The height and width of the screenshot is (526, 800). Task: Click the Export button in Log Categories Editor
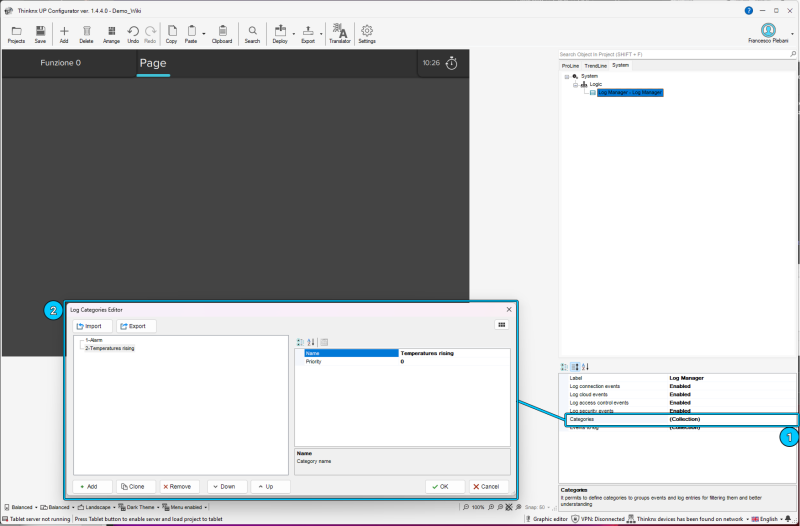tap(136, 326)
